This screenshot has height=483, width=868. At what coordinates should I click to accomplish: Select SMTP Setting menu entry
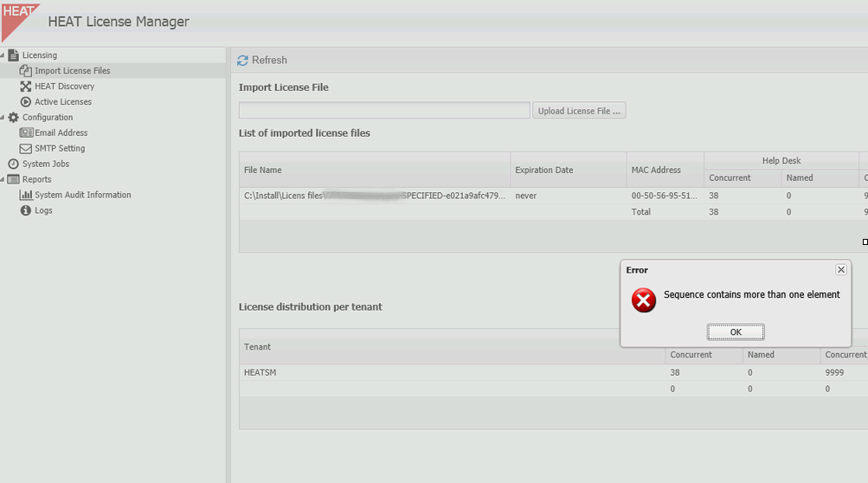click(60, 149)
